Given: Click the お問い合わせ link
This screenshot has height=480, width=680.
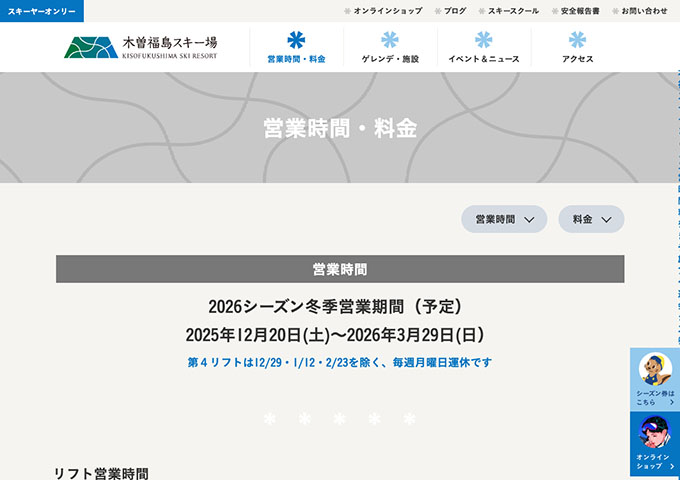Looking at the screenshot, I should [640, 11].
